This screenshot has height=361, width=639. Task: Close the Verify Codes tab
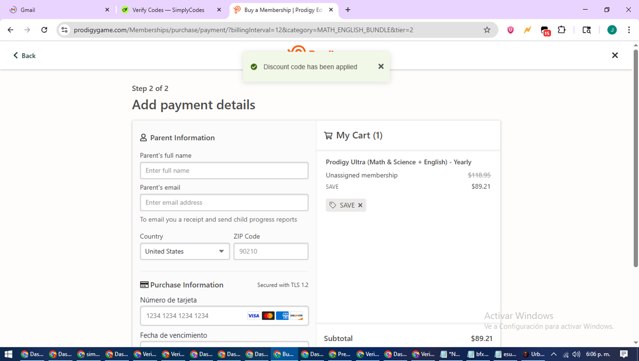pos(219,10)
